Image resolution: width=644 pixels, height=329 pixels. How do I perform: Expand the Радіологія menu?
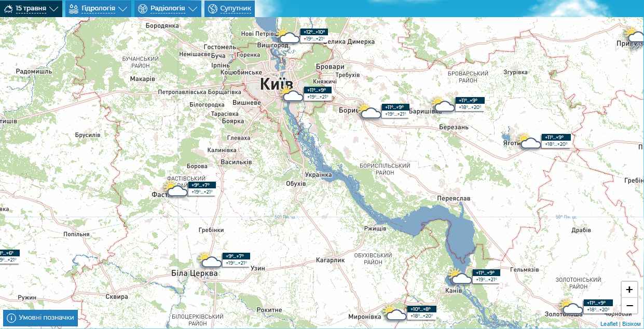click(x=168, y=8)
